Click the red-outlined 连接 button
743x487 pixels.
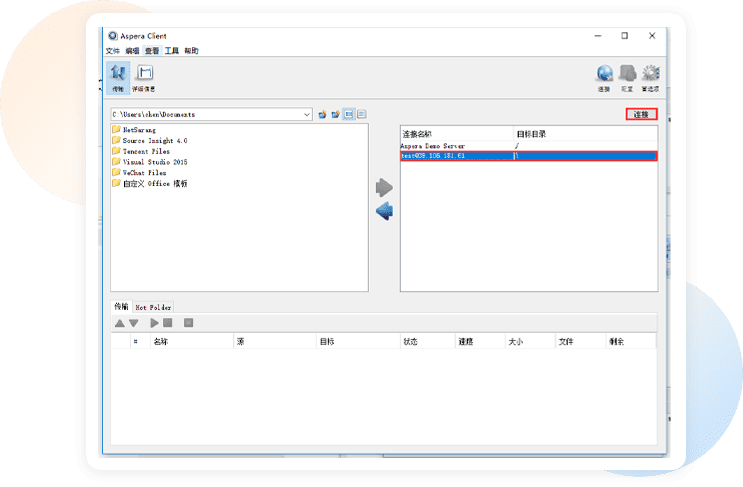point(641,114)
